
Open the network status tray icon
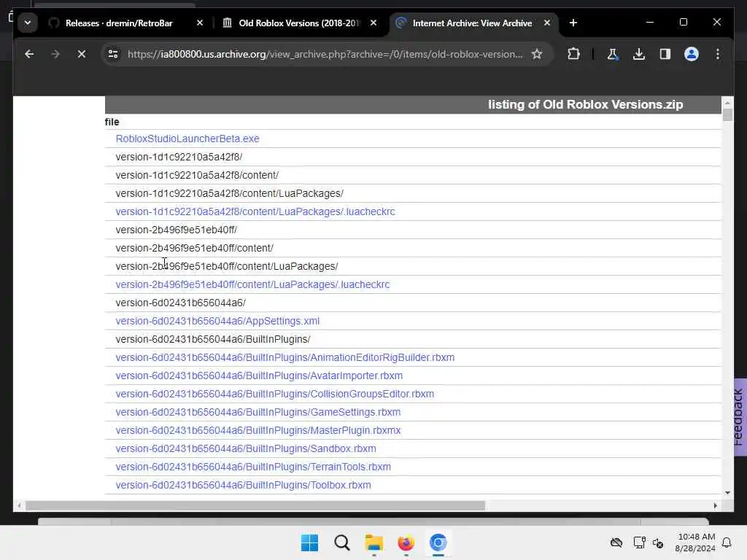(639, 542)
